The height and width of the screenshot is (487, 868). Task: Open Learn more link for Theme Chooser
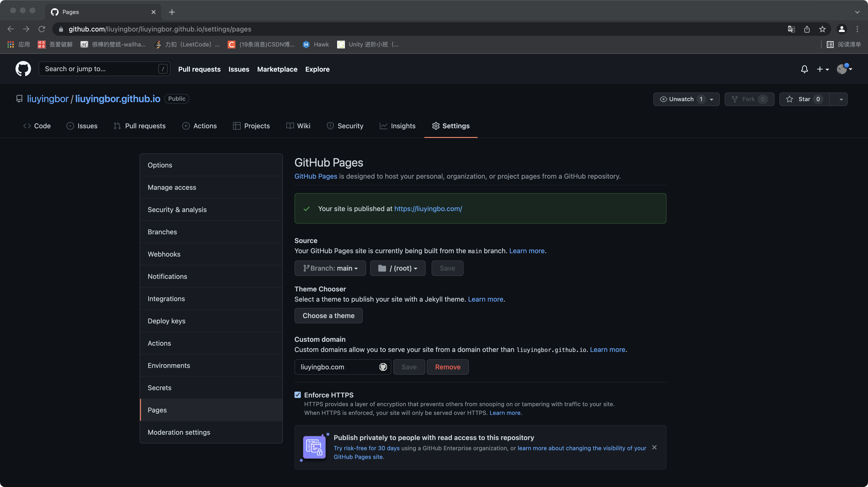486,299
